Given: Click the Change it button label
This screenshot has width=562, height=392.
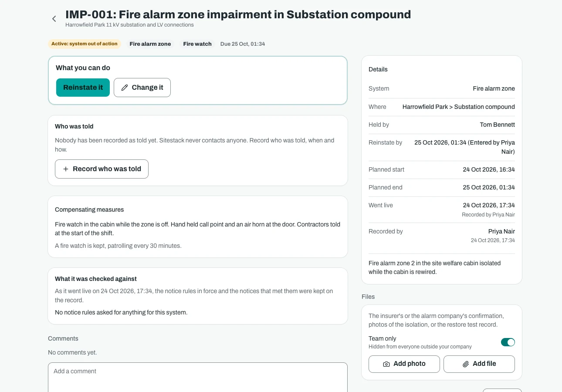Looking at the screenshot, I should pyautogui.click(x=148, y=88).
